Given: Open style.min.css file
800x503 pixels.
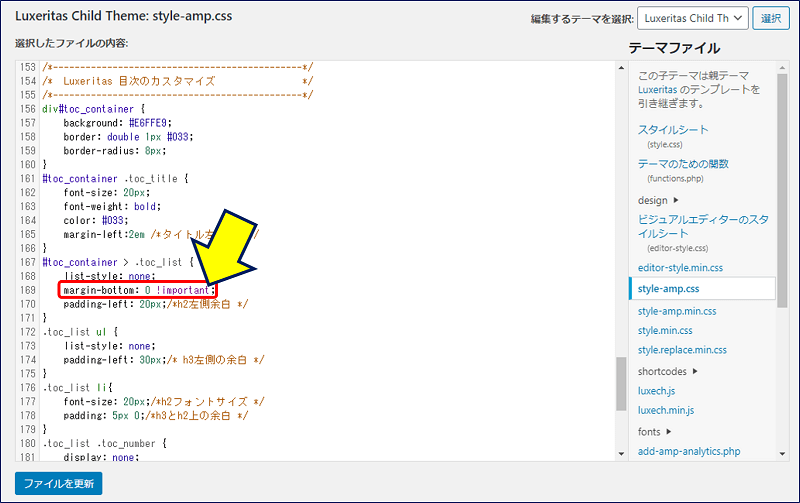Looking at the screenshot, I should [x=665, y=331].
